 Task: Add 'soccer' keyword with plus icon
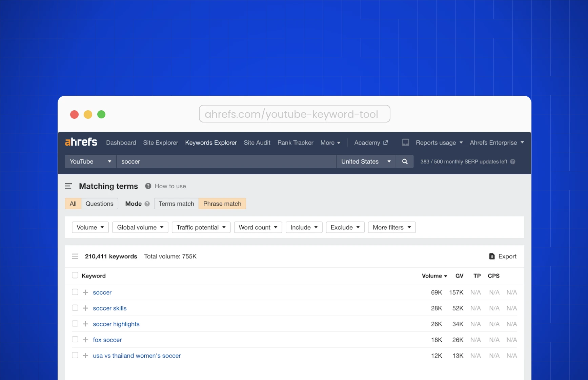85,292
